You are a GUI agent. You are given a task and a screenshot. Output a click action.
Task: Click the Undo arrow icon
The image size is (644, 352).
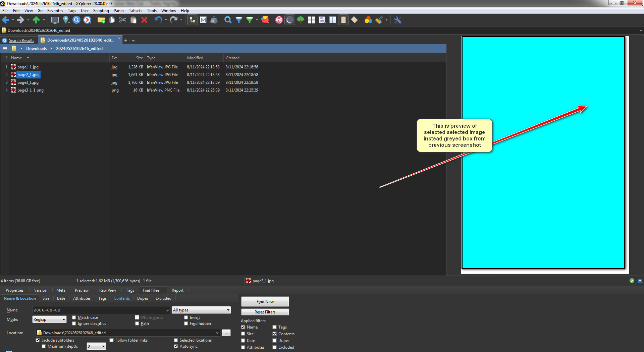pyautogui.click(x=158, y=20)
